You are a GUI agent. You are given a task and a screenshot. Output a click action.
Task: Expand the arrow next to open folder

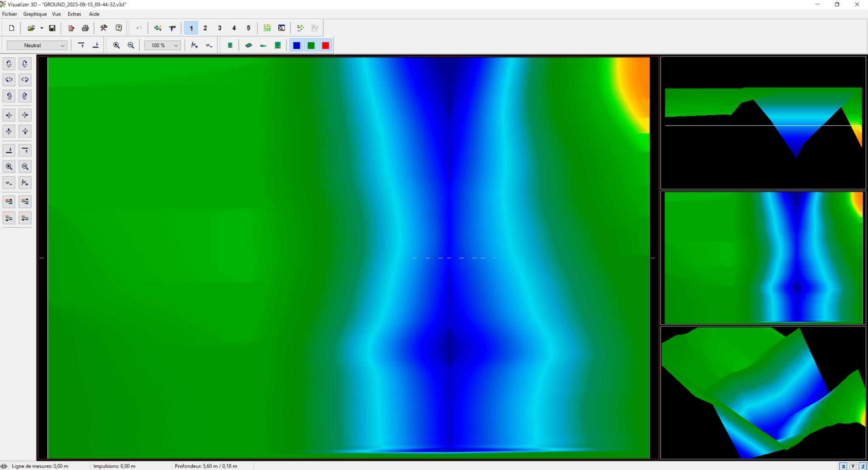[42, 28]
